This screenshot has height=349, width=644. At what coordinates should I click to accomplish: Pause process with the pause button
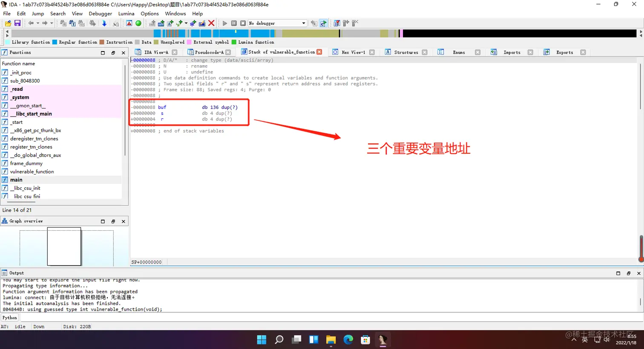coord(234,23)
